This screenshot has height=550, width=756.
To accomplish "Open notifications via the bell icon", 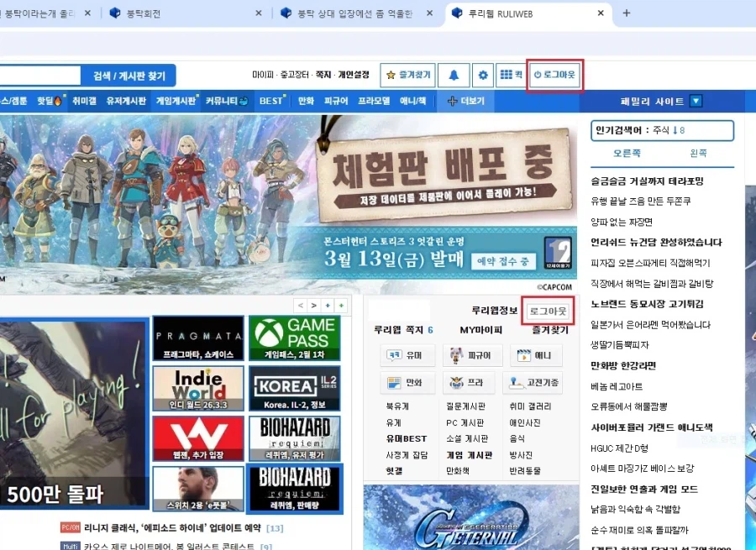I will click(x=454, y=75).
